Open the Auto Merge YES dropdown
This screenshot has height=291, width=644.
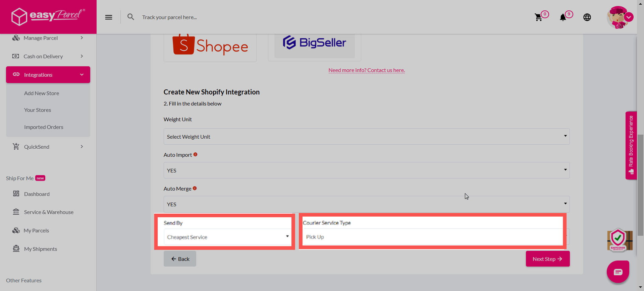point(367,204)
